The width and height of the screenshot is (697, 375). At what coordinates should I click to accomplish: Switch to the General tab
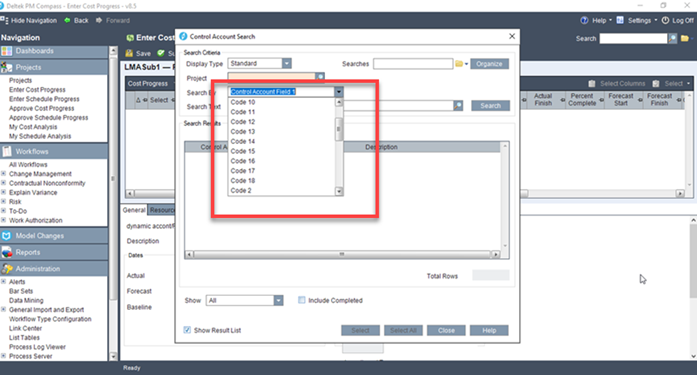click(x=134, y=210)
